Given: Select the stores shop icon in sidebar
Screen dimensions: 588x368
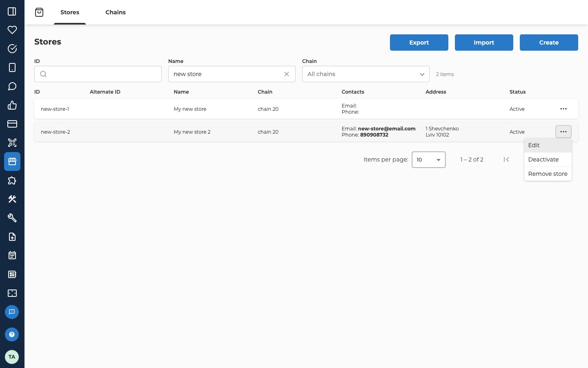Looking at the screenshot, I should 12,162.
